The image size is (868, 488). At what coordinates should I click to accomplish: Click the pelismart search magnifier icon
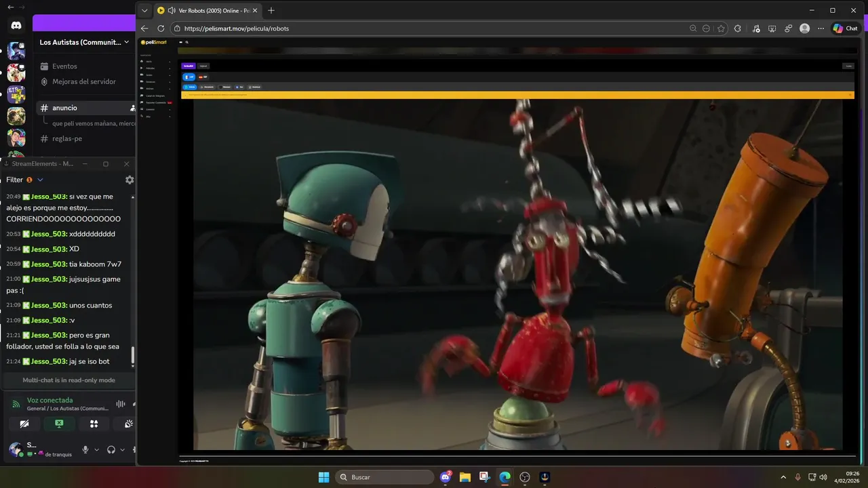pos(186,42)
